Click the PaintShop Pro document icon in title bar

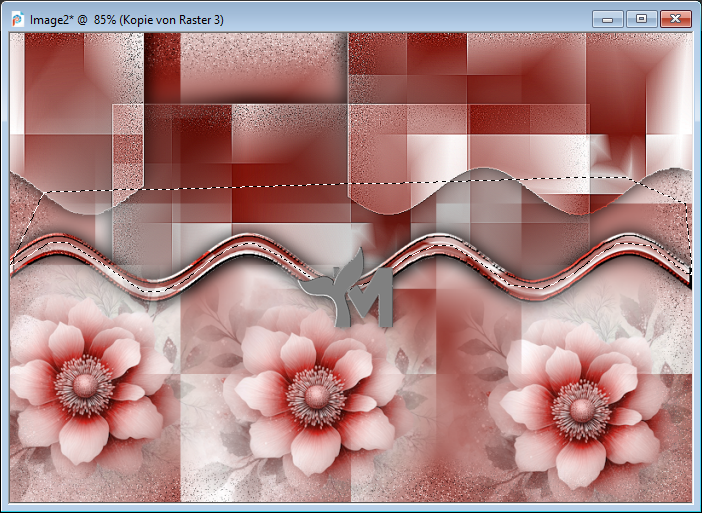(x=15, y=17)
